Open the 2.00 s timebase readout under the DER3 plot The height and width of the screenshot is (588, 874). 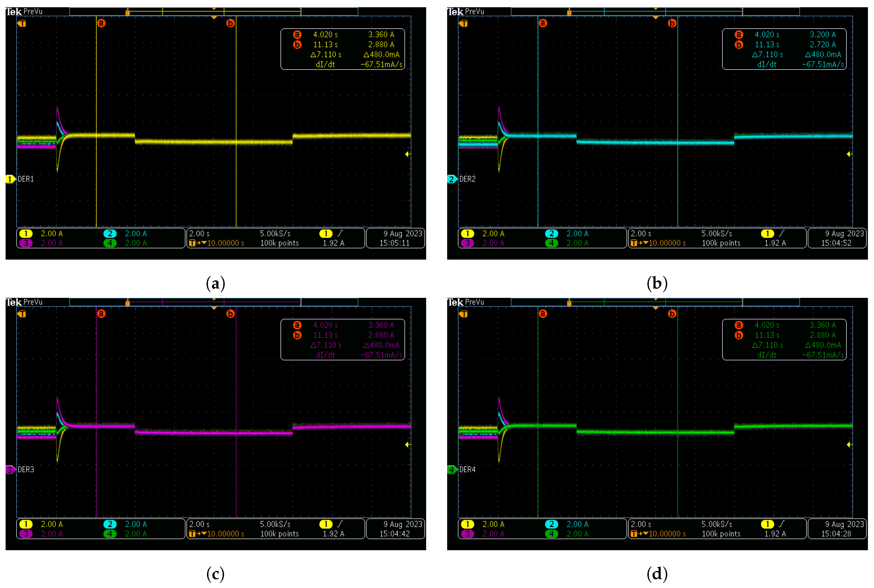(199, 524)
